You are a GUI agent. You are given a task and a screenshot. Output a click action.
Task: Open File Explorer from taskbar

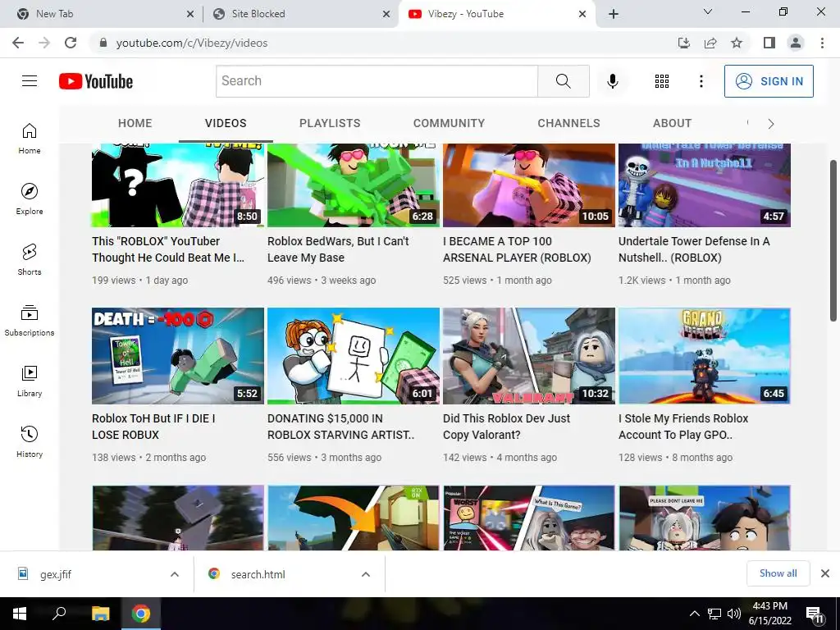coord(100,614)
